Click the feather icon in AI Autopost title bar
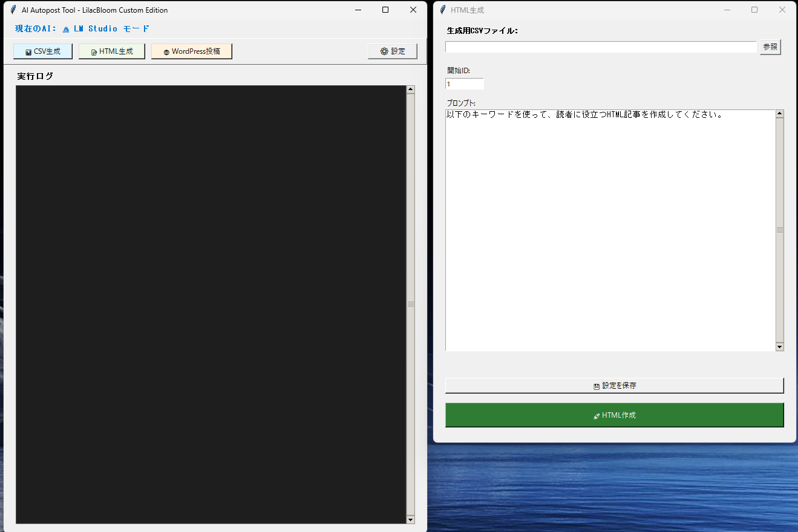Image resolution: width=798 pixels, height=532 pixels. coord(13,10)
